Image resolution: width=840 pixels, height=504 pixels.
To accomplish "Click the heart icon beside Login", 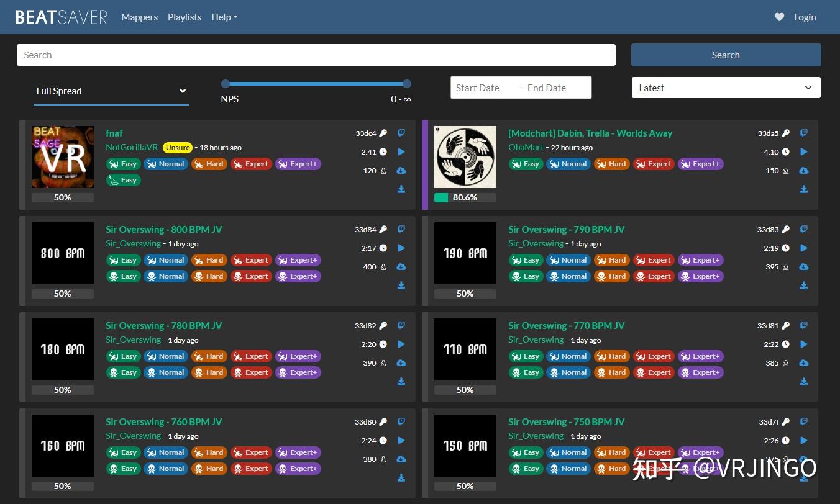I will 779,17.
